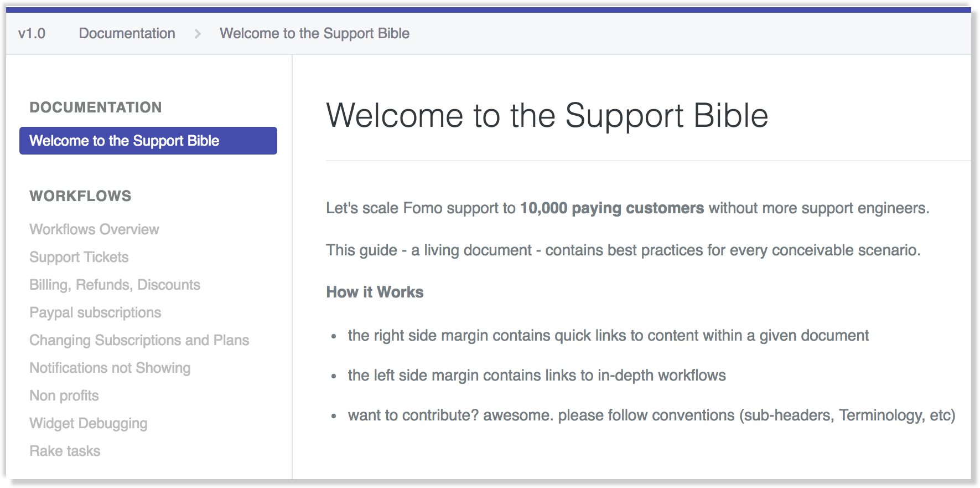Image resolution: width=980 pixels, height=488 pixels.
Task: Click the How it Works subheading
Action: coord(374,292)
